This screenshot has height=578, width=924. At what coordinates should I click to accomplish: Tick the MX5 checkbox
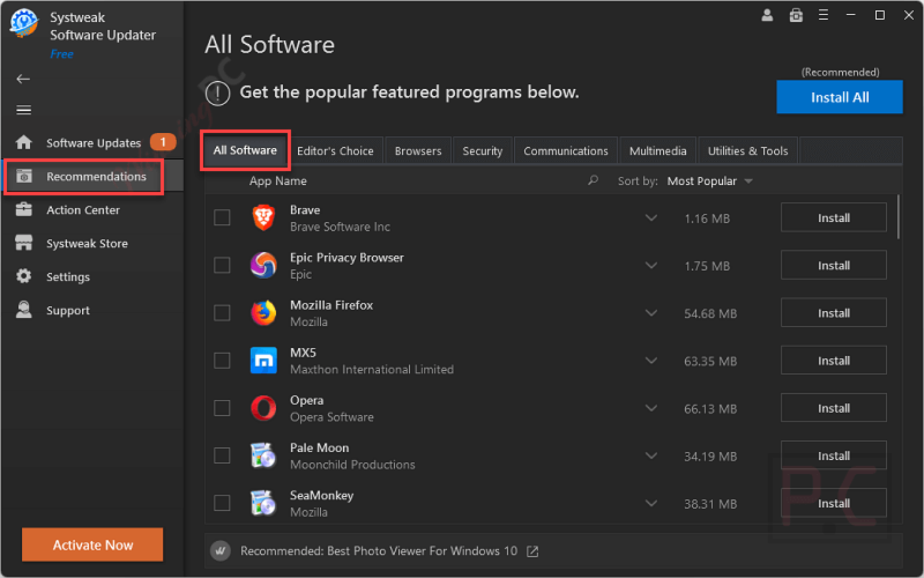(222, 360)
